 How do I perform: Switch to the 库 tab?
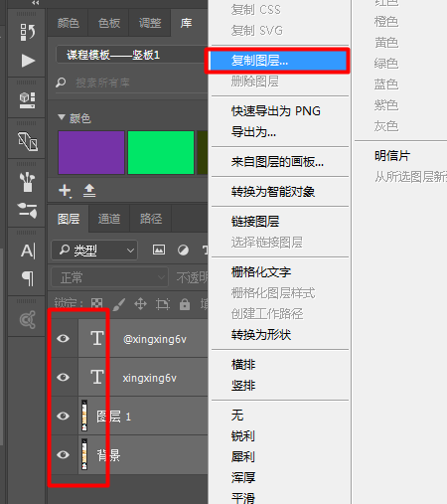187,23
